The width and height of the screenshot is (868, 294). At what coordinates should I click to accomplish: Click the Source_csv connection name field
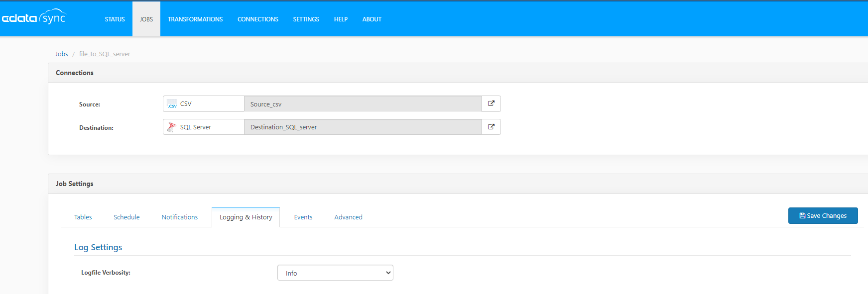363,104
